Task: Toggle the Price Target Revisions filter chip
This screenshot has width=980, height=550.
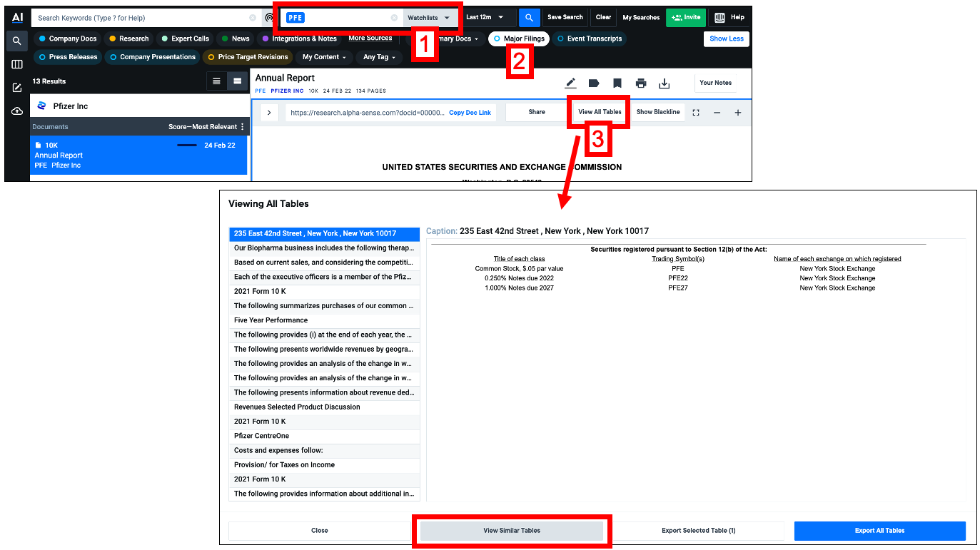Action: click(x=248, y=57)
